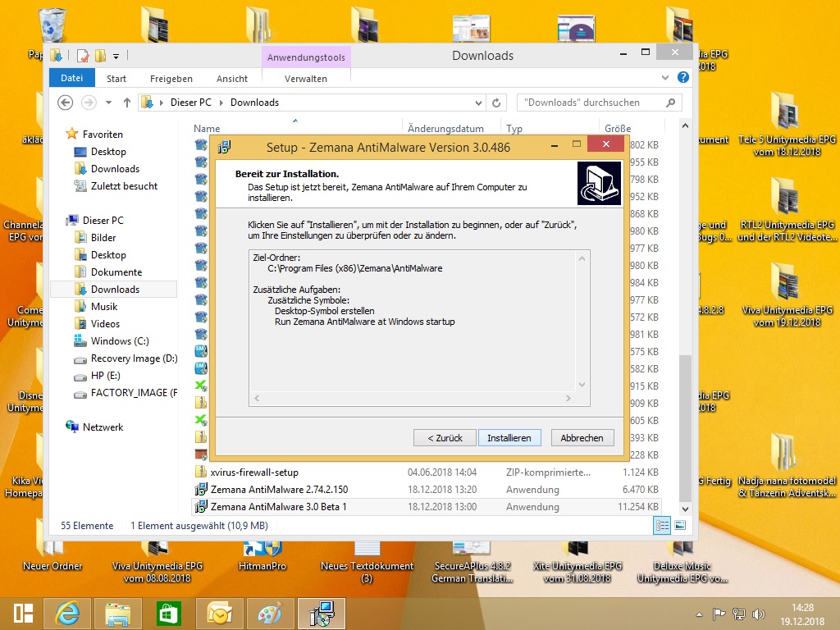Switch to large icons view in status bar
The width and height of the screenshot is (840, 630).
pyautogui.click(x=680, y=526)
